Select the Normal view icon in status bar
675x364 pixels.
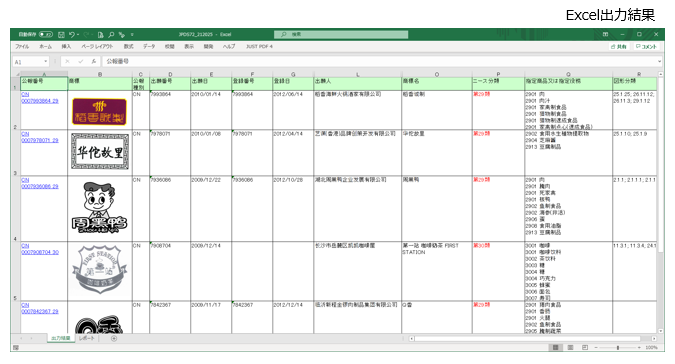click(x=556, y=347)
